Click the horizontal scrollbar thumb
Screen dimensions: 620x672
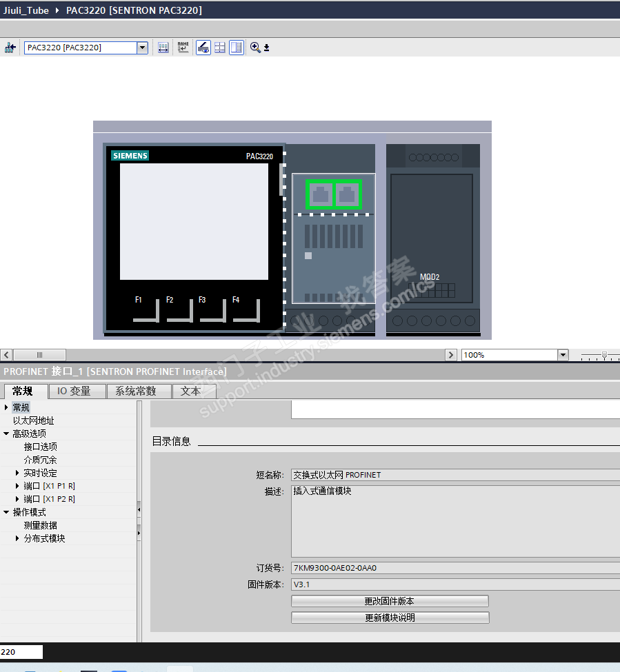(x=39, y=355)
